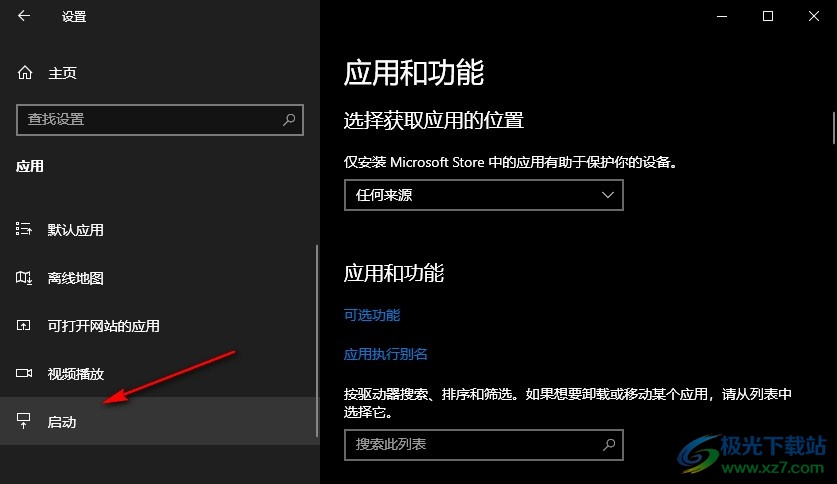Viewport: 837px width, 484px height.
Task: Focus the 搜索此列表 search field
Action: coord(484,445)
